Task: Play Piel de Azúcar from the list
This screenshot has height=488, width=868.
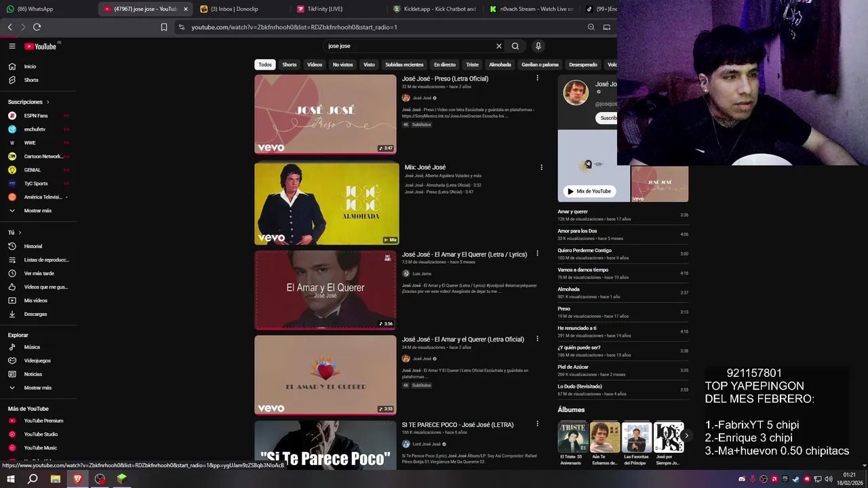Action: click(x=623, y=370)
